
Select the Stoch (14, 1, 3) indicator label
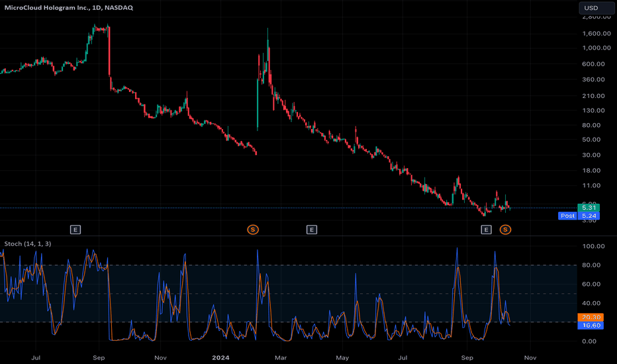[28, 244]
